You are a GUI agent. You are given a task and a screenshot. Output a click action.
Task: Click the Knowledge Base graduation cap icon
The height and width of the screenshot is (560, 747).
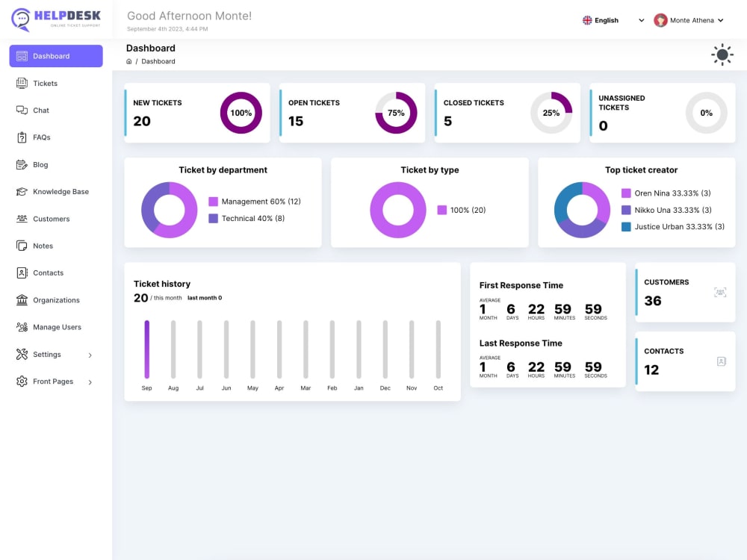(22, 191)
